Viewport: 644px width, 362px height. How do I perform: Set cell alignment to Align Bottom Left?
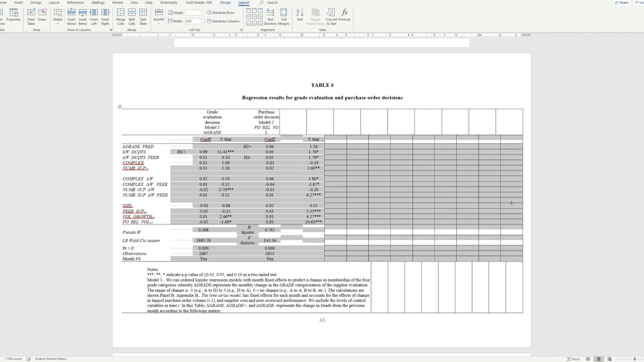(249, 23)
